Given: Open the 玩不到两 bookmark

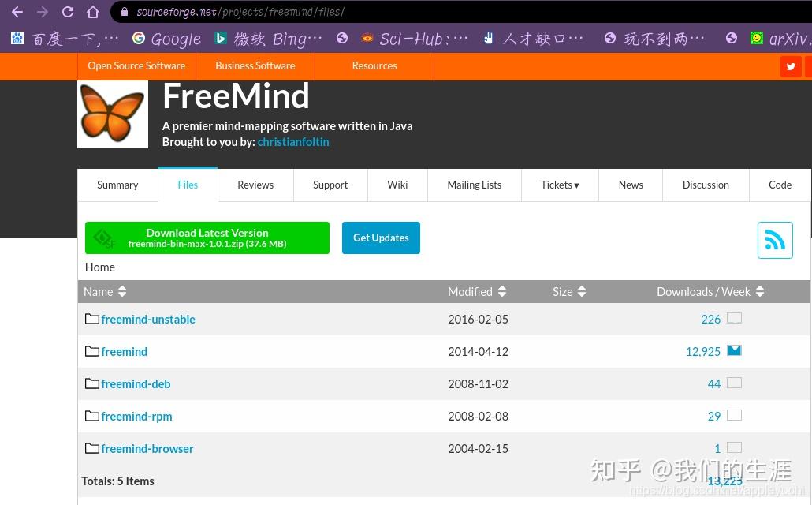Looking at the screenshot, I should click(654, 39).
